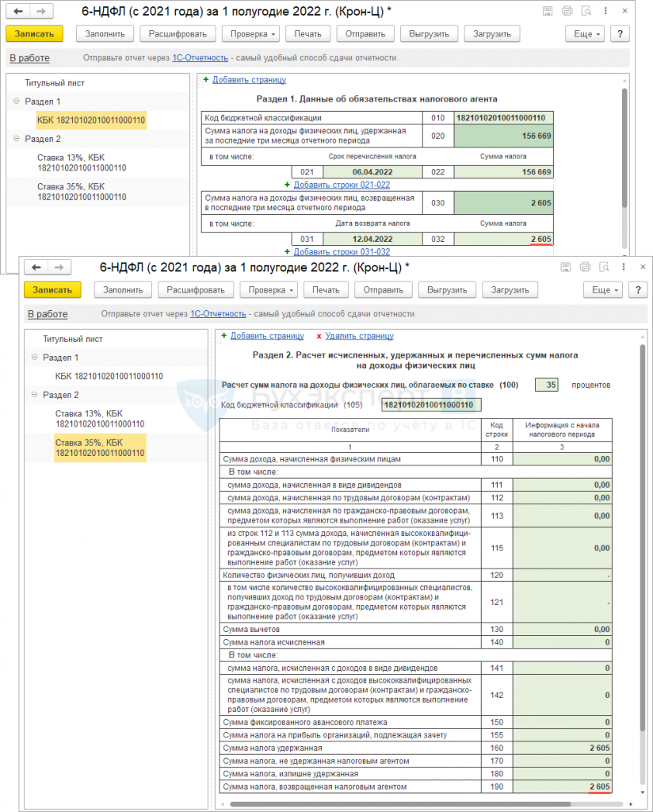
Task: Click 'Загрузить' in the front window
Action: coord(510,290)
